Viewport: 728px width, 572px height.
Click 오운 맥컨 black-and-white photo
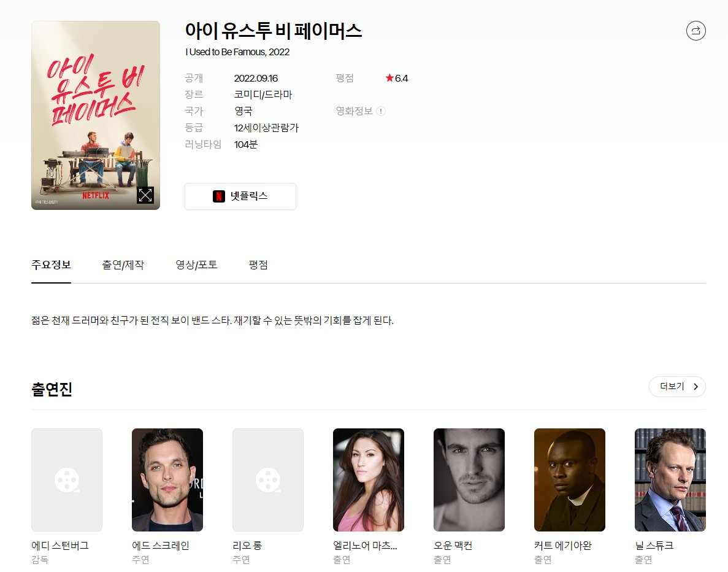469,479
